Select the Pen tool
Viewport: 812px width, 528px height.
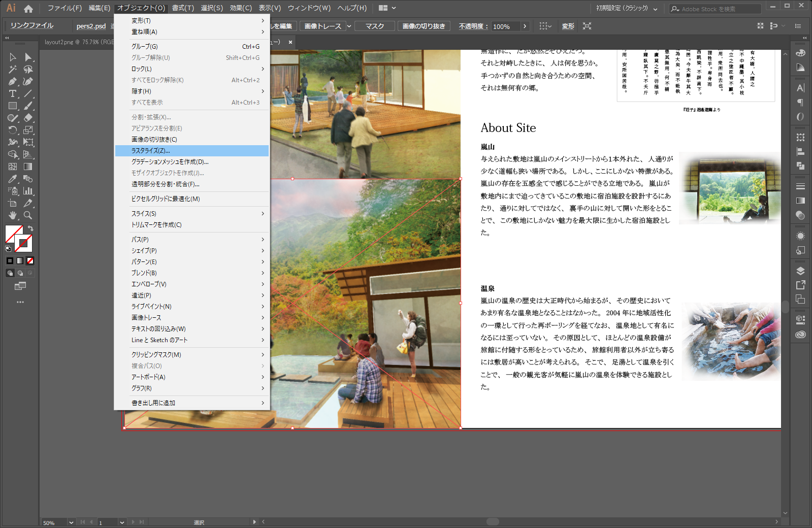tap(13, 81)
